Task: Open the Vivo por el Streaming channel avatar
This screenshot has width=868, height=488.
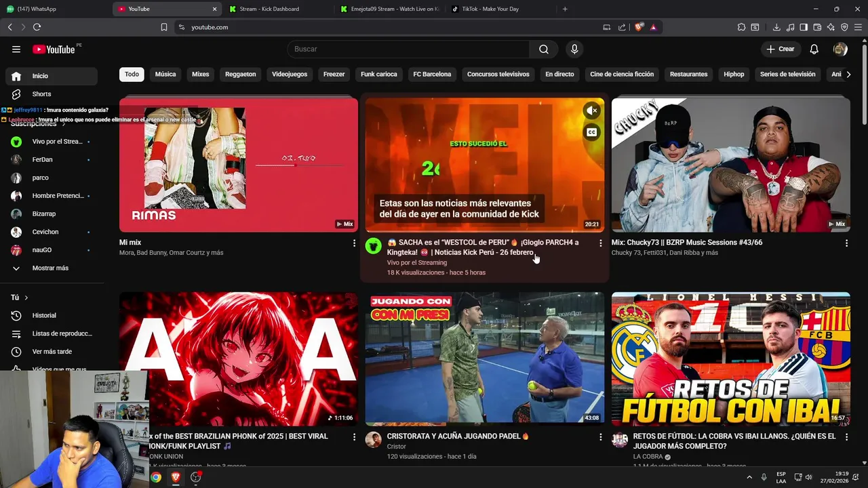Action: (x=374, y=246)
